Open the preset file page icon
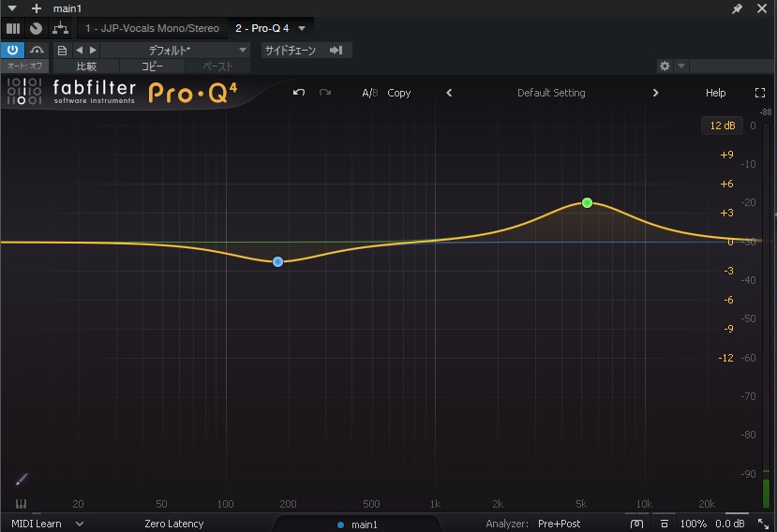The width and height of the screenshot is (777, 532). click(x=62, y=50)
